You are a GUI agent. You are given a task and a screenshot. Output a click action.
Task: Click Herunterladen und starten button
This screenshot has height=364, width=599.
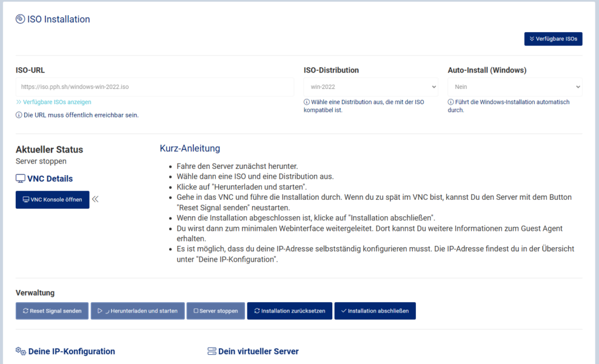pos(137,311)
